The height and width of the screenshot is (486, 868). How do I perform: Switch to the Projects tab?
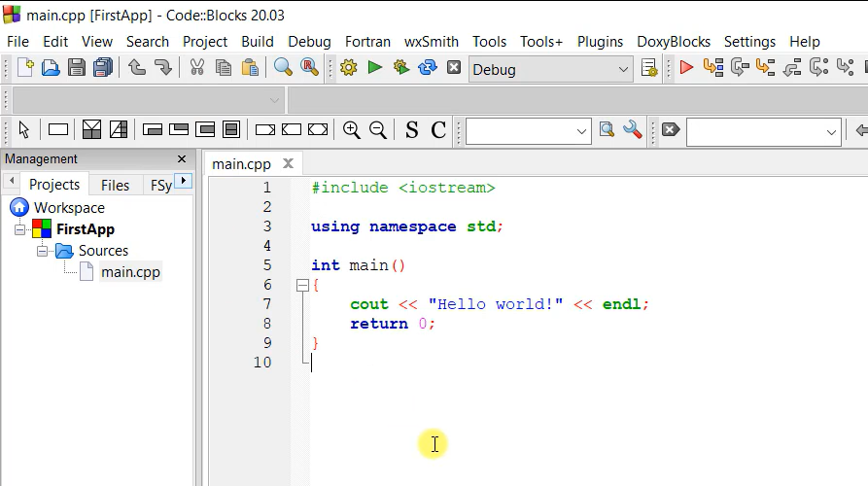pyautogui.click(x=54, y=185)
